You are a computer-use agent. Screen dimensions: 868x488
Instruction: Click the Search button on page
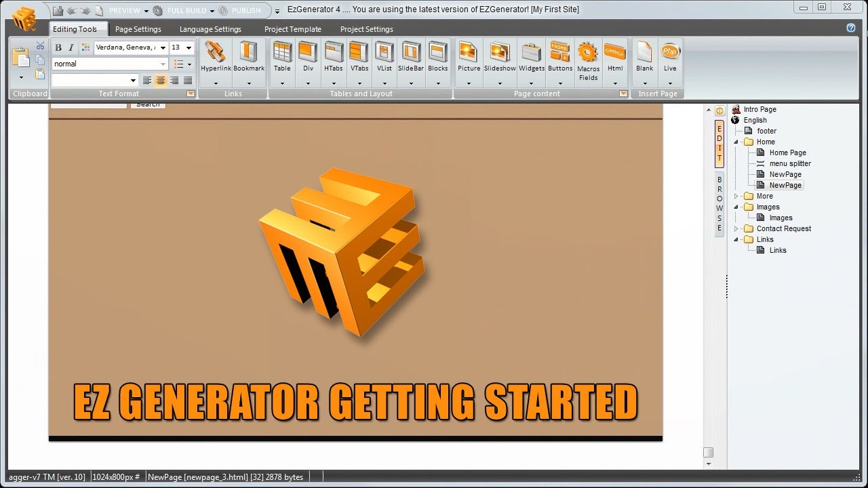coord(148,104)
